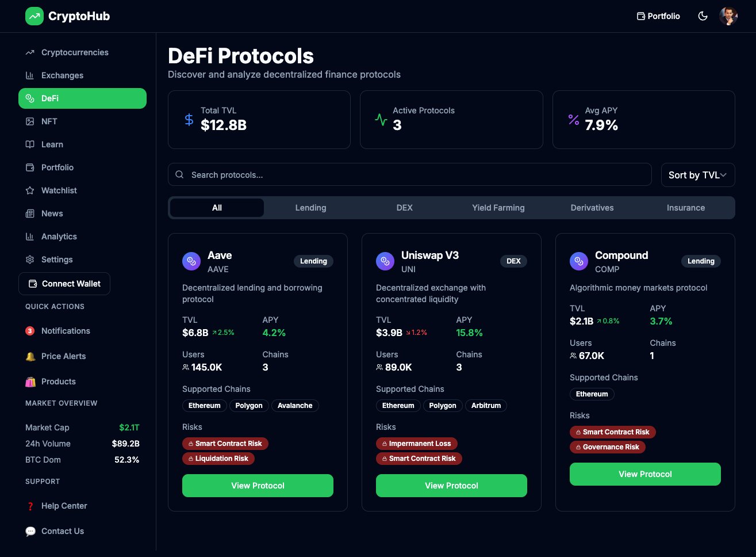Image resolution: width=756 pixels, height=557 pixels.
Task: Click the Total TVL dollar icon
Action: pyautogui.click(x=189, y=120)
